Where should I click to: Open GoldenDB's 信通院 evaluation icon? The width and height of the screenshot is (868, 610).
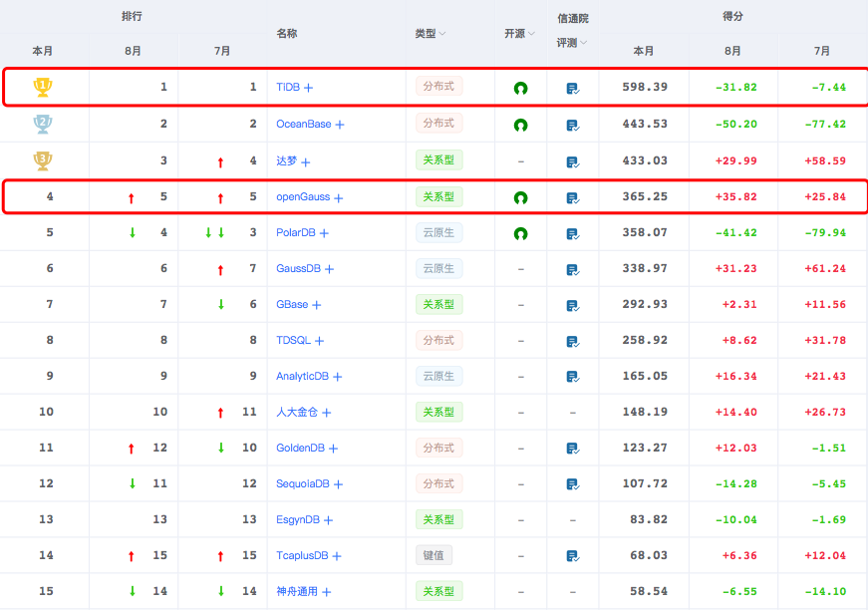click(x=572, y=449)
